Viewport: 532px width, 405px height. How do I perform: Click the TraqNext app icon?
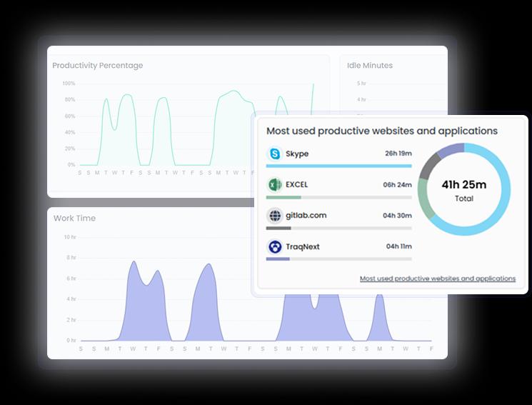[275, 247]
